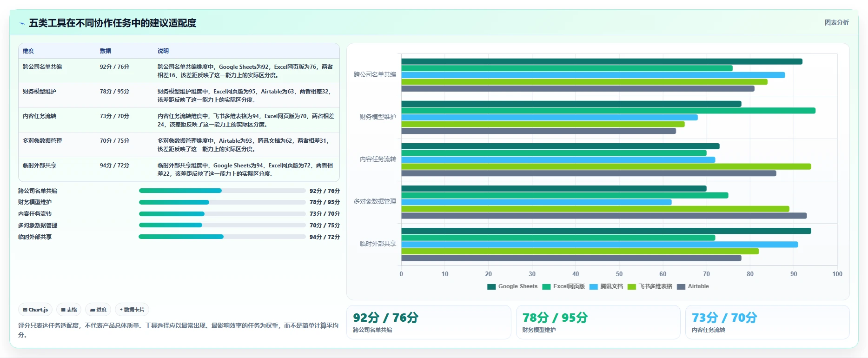Open the 73分 / 70分 data card
The width and height of the screenshot is (868, 358).
point(768,322)
